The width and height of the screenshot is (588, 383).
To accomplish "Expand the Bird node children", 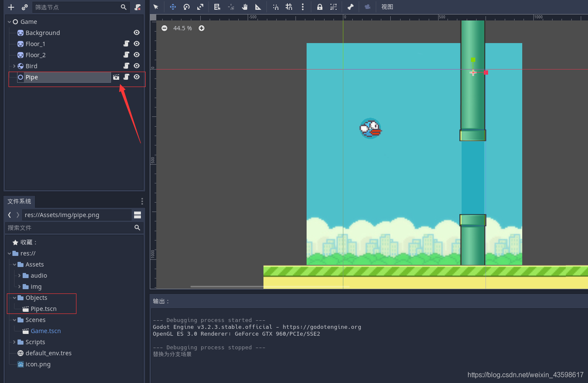I will coord(14,66).
